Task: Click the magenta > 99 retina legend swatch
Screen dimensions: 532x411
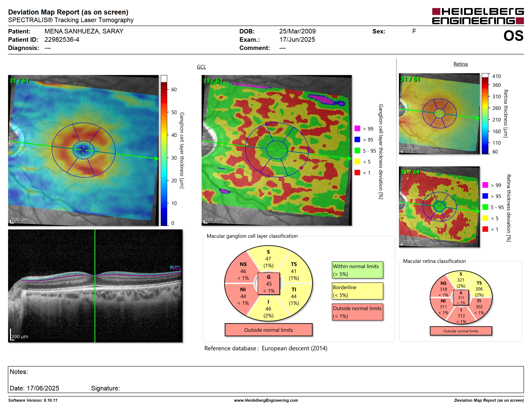Action: point(485,185)
